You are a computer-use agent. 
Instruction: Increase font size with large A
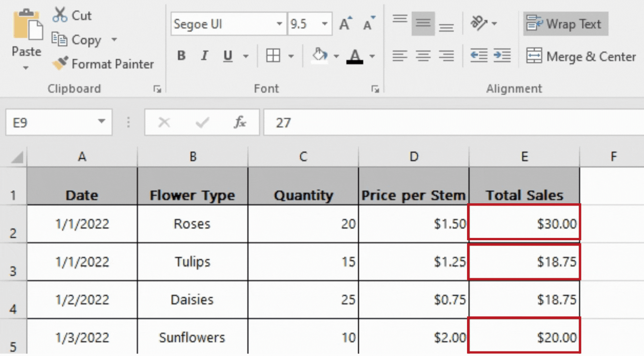[346, 24]
